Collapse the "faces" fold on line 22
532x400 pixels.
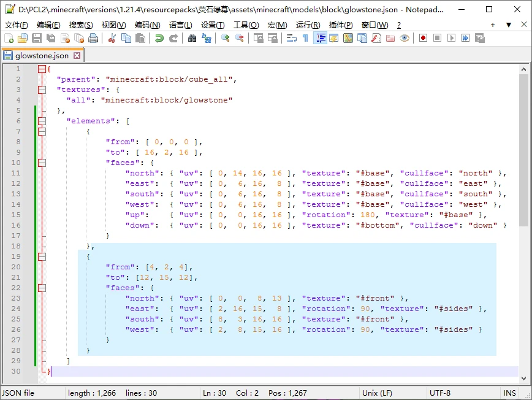pos(42,288)
